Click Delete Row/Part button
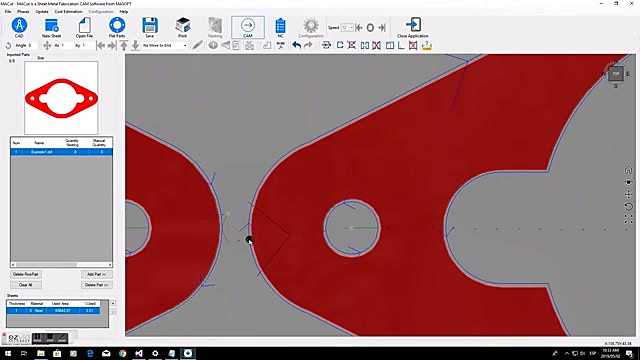 coord(26,274)
